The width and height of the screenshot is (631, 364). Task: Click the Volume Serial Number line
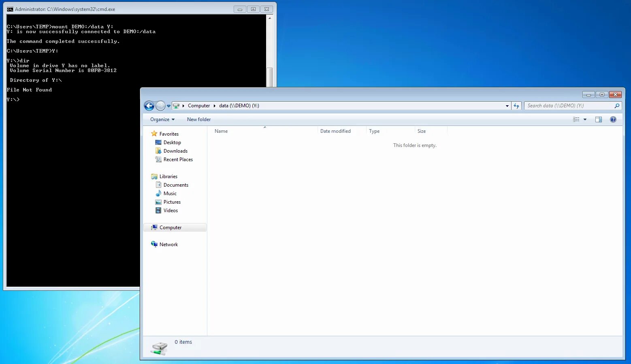tap(63, 70)
